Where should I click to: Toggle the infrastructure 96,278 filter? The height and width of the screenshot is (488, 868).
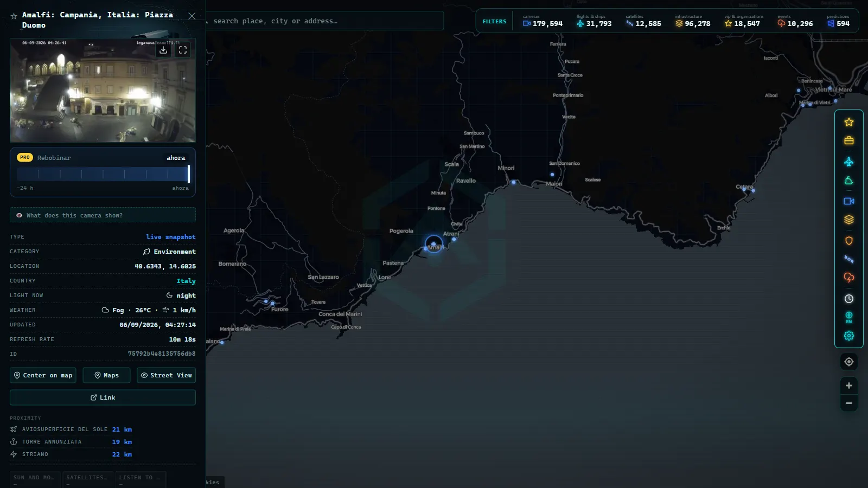(x=693, y=21)
